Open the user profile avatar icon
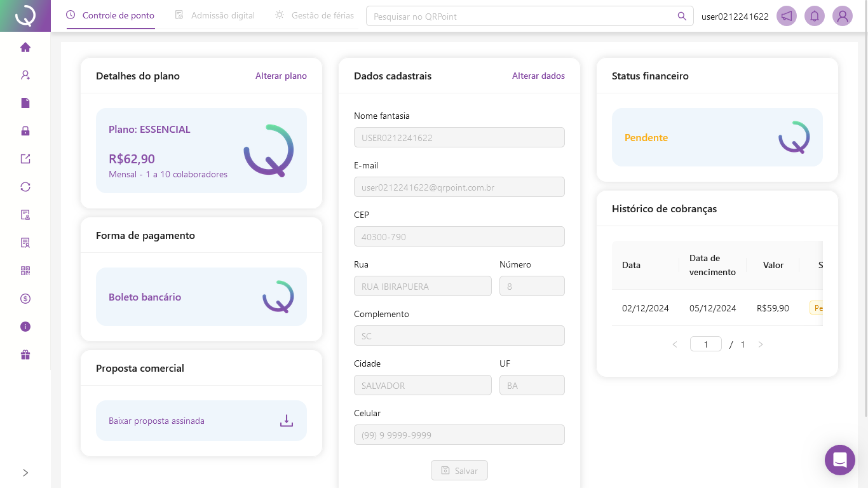 coord(843,16)
